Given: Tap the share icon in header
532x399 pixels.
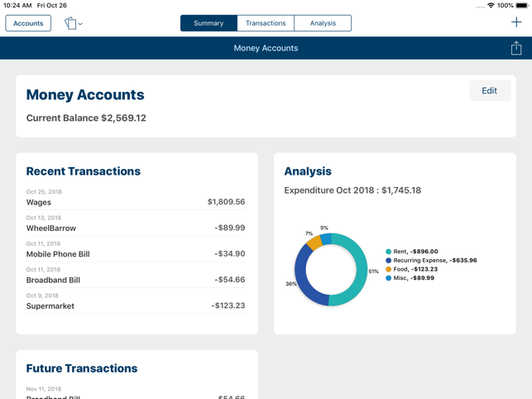Looking at the screenshot, I should click(x=516, y=48).
